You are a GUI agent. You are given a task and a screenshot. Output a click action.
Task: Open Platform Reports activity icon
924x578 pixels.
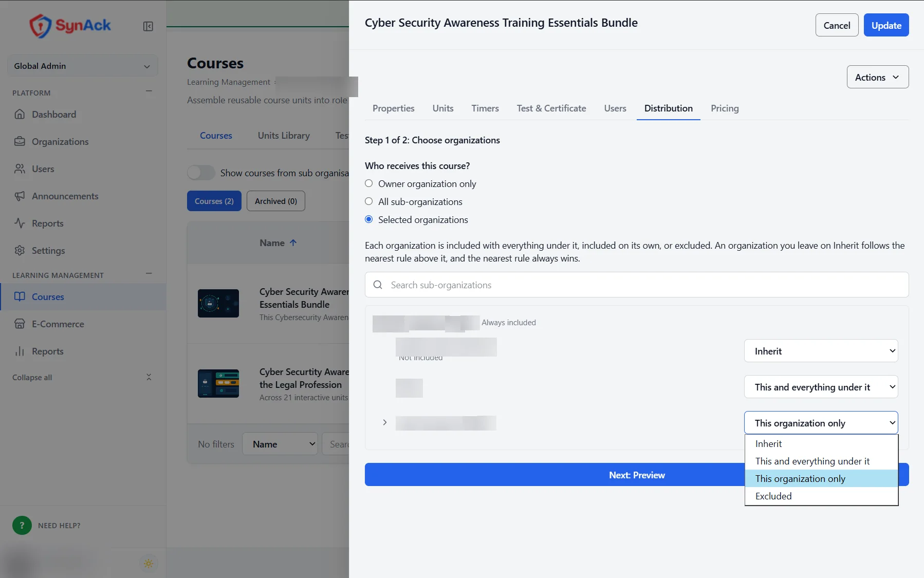20,223
